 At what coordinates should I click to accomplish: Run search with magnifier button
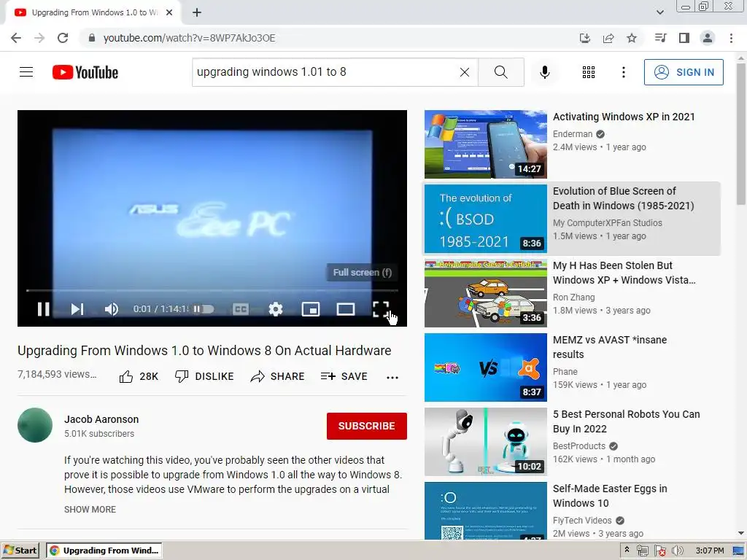(x=500, y=72)
